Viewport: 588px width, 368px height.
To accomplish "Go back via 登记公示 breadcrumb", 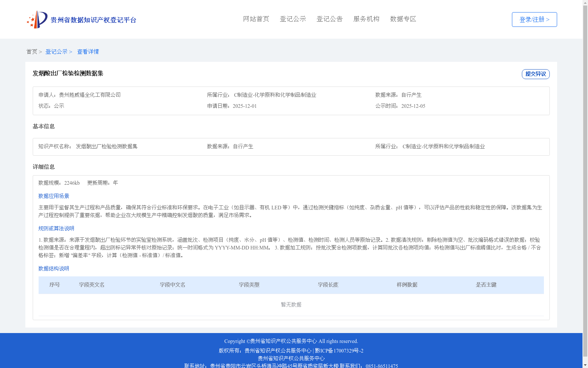I will 56,52.
